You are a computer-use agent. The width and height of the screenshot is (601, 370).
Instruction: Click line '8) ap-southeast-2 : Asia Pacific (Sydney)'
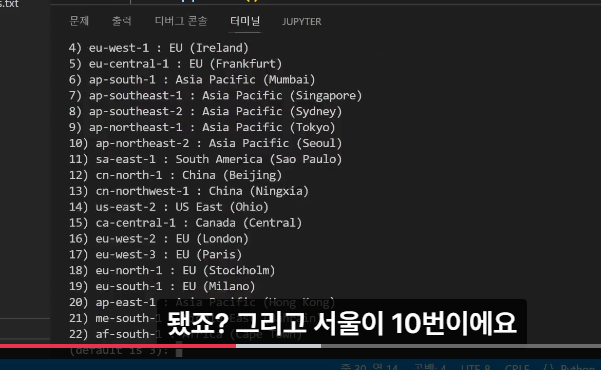click(x=205, y=112)
